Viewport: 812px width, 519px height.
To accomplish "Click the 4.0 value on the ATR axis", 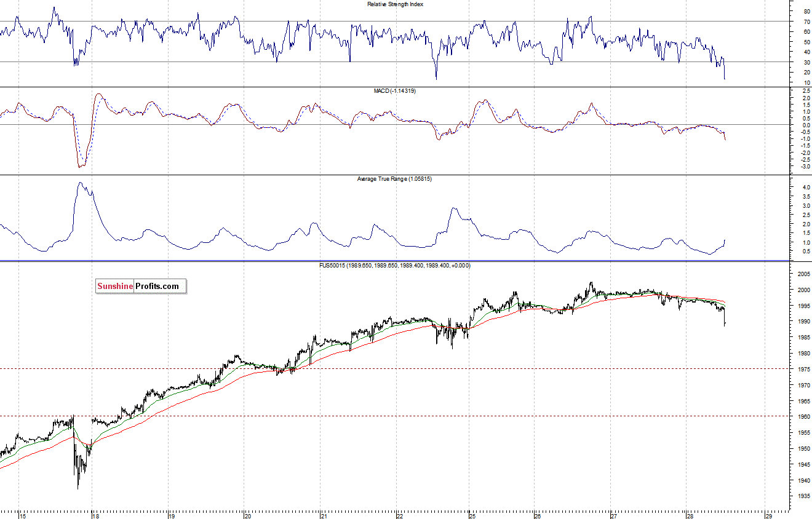I will coord(805,187).
